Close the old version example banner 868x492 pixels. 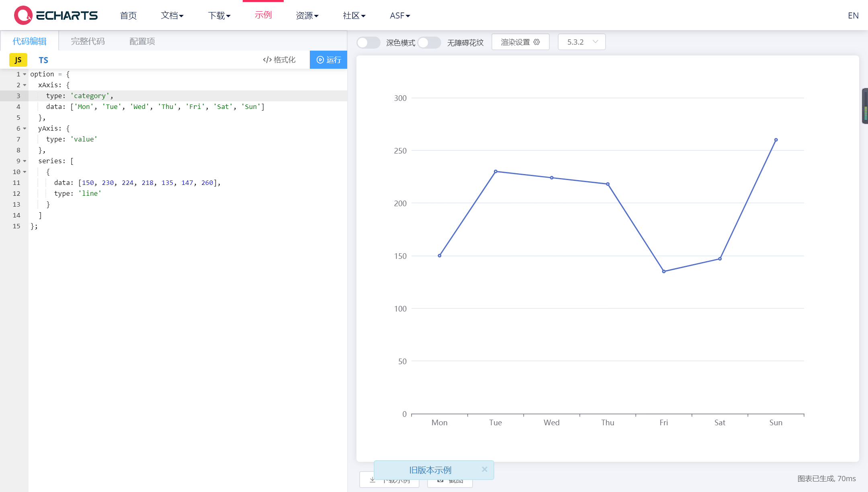(485, 469)
